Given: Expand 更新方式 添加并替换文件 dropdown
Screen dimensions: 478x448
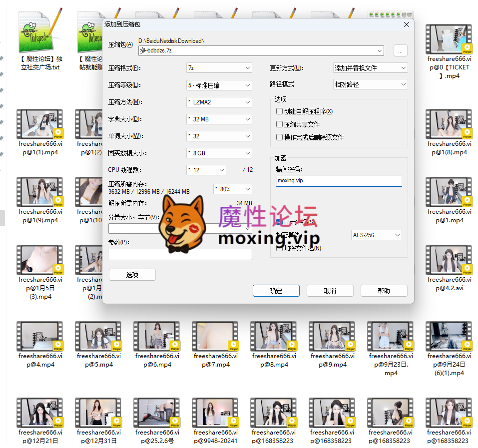Looking at the screenshot, I should pyautogui.click(x=371, y=68).
